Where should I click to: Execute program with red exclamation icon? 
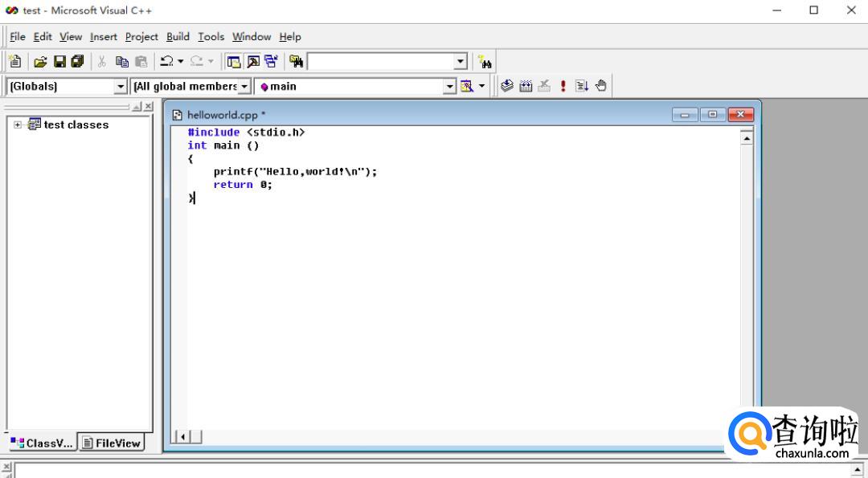(563, 86)
